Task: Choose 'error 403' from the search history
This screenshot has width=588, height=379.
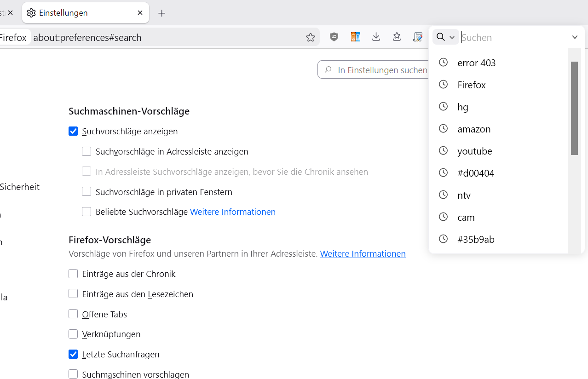Action: click(x=476, y=63)
